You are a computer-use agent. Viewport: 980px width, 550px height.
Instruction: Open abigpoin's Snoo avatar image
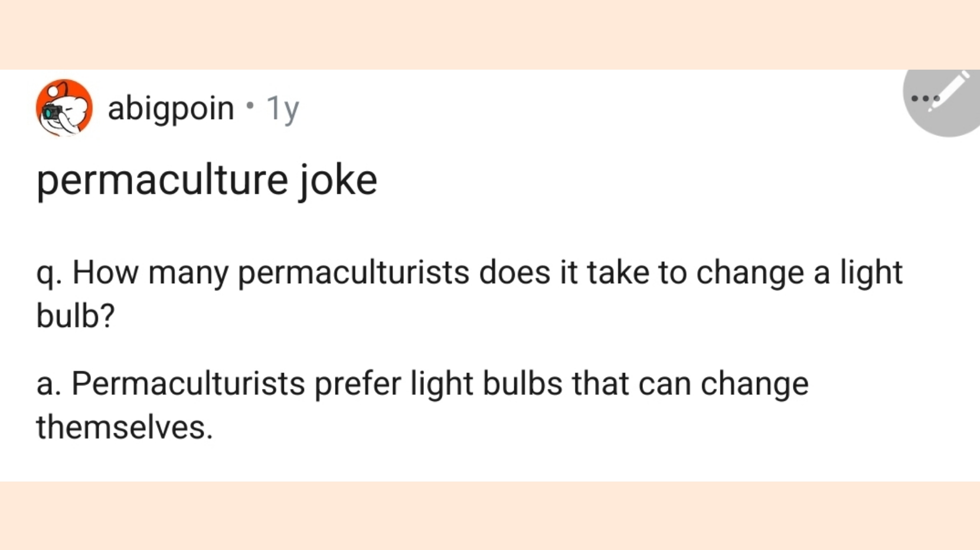point(64,107)
